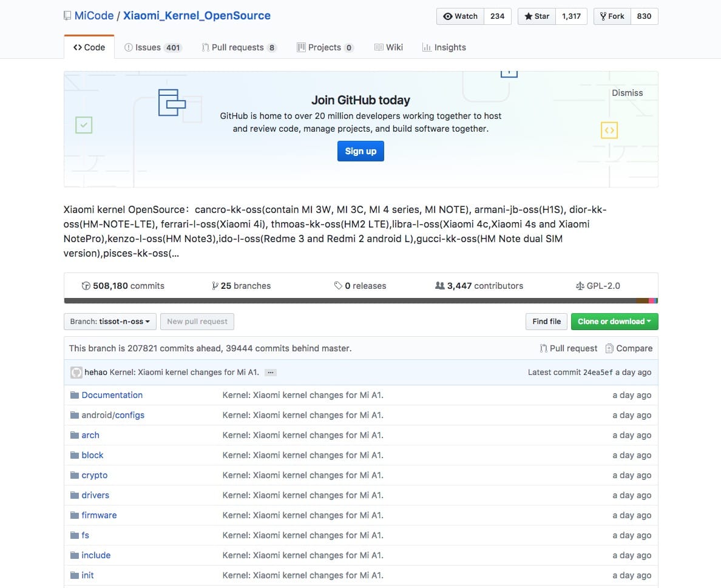Open the Clone or download dropdown
This screenshot has width=721, height=588.
pyautogui.click(x=614, y=322)
